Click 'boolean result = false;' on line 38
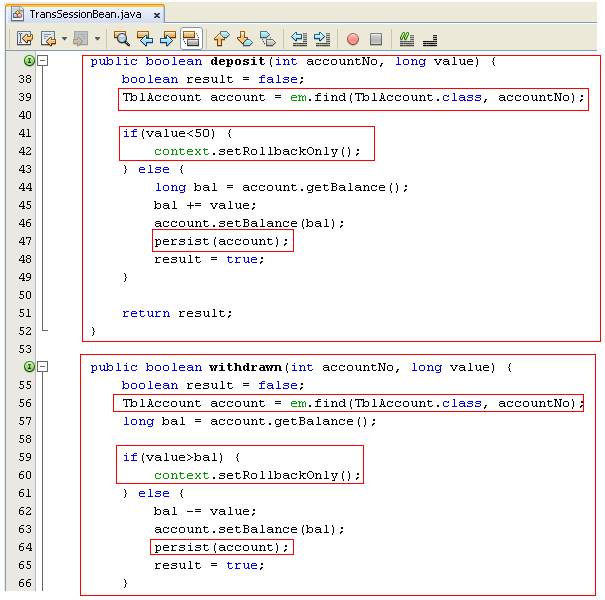 [213, 79]
